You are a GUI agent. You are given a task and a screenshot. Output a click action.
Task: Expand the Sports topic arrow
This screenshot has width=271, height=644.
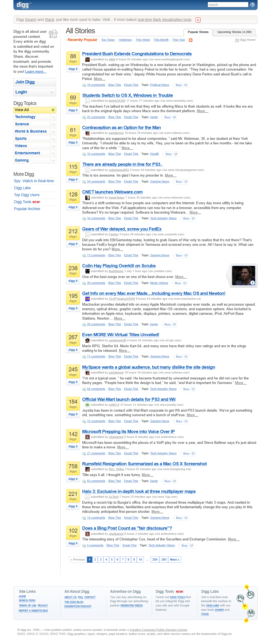click(x=53, y=139)
